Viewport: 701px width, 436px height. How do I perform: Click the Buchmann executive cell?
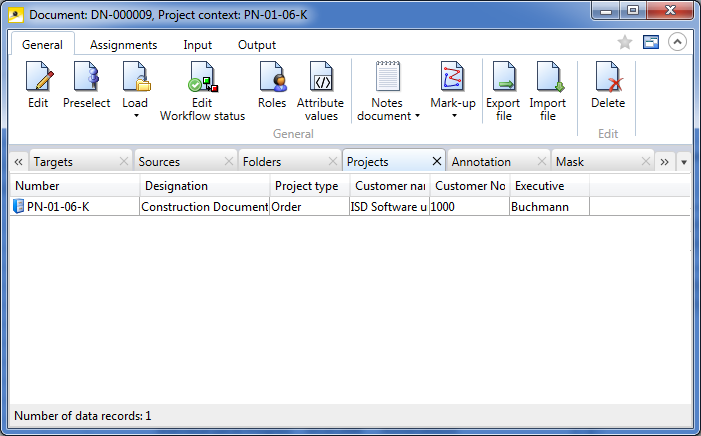[x=549, y=207]
